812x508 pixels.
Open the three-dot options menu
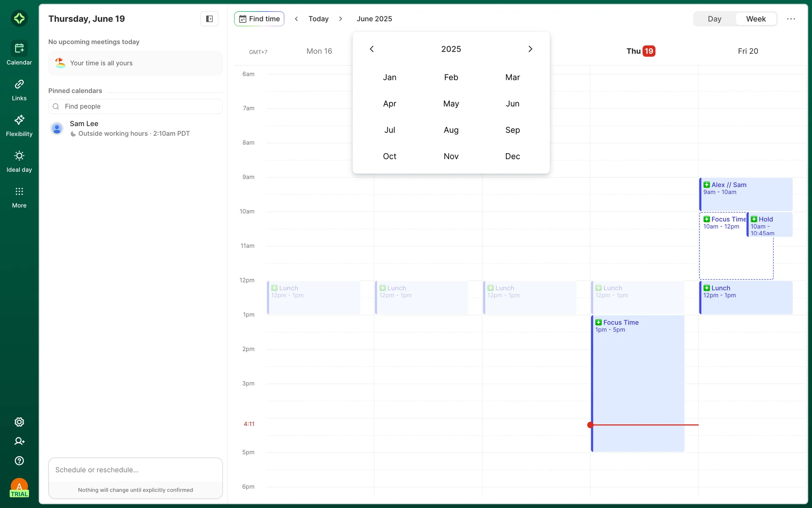(791, 19)
